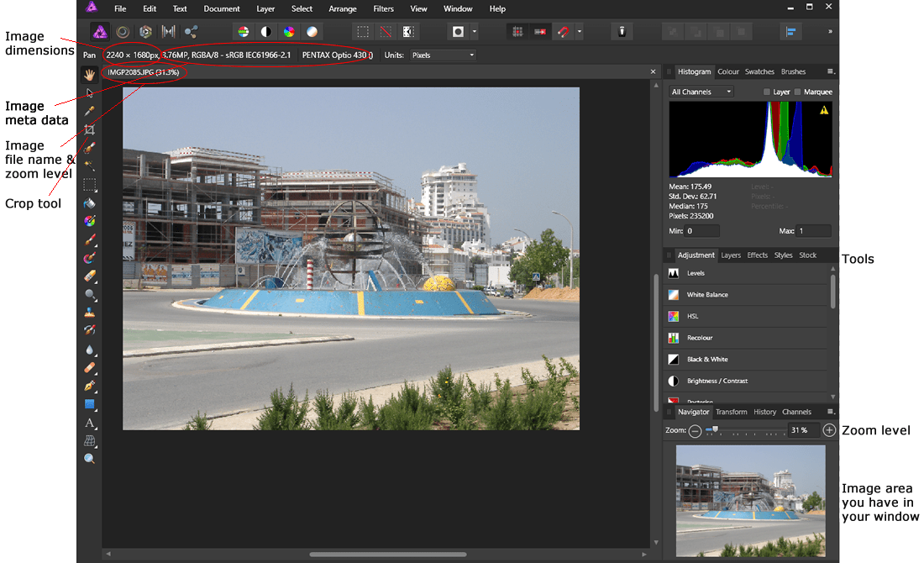Add a Recolour adjustment
Image resolution: width=924 pixels, height=563 pixels.
(747, 338)
